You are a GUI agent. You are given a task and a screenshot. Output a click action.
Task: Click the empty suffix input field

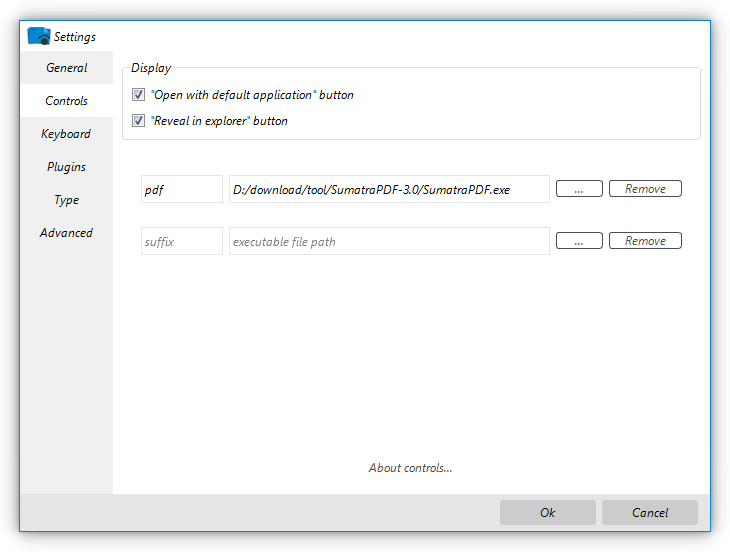182,241
